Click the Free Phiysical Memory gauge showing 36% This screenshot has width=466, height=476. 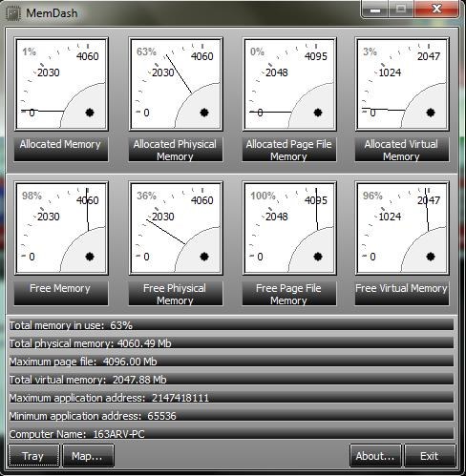[x=176, y=228]
